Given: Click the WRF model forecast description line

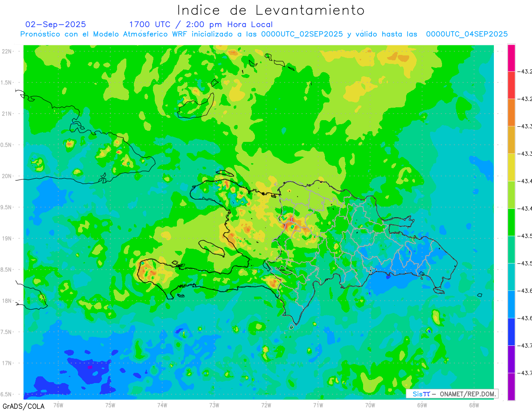Looking at the screenshot, I should pyautogui.click(x=264, y=34).
